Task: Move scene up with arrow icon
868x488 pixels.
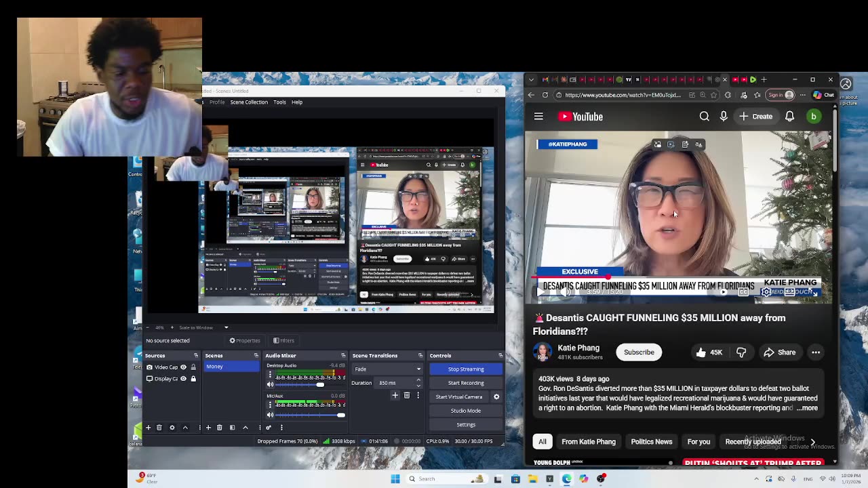Action: pyautogui.click(x=245, y=428)
